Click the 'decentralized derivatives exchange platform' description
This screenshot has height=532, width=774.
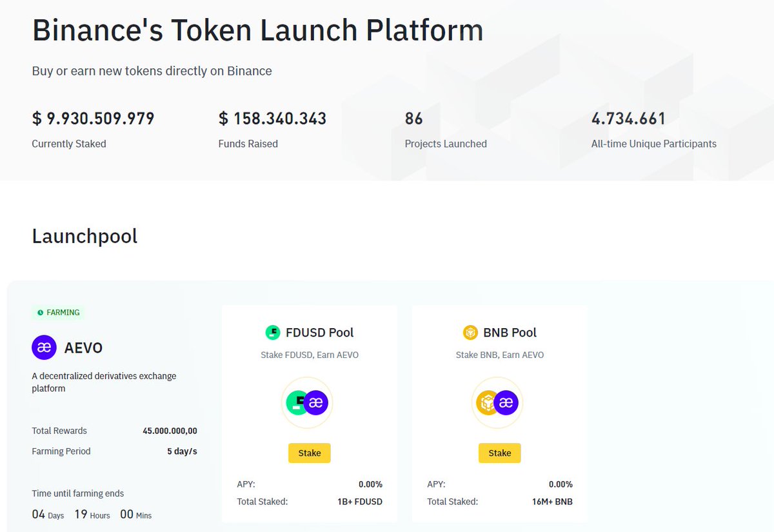point(104,382)
